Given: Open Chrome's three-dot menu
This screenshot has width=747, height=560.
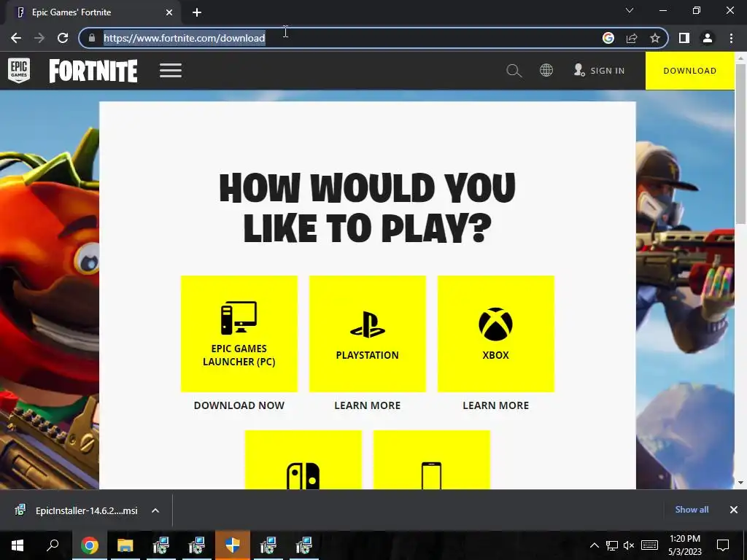Looking at the screenshot, I should pos(731,38).
